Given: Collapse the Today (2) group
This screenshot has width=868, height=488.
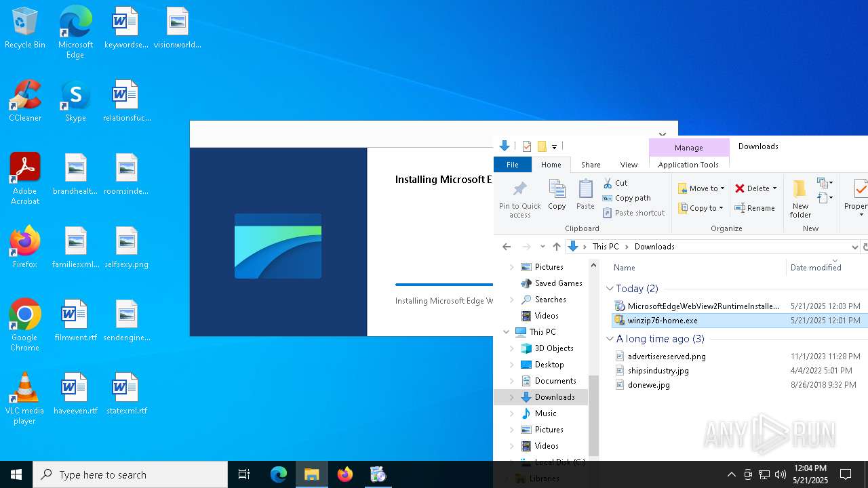Looking at the screenshot, I should (610, 289).
